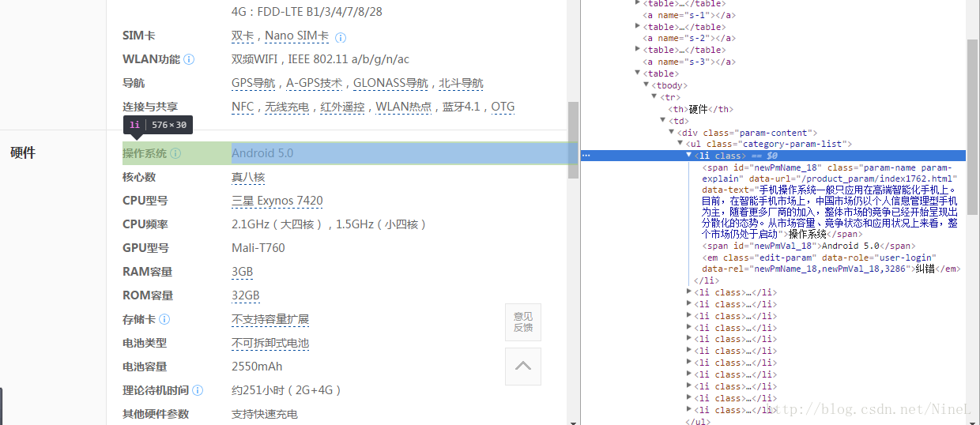The width and height of the screenshot is (980, 425).
Task: Select the a name="s-2" node
Action: tap(688, 38)
